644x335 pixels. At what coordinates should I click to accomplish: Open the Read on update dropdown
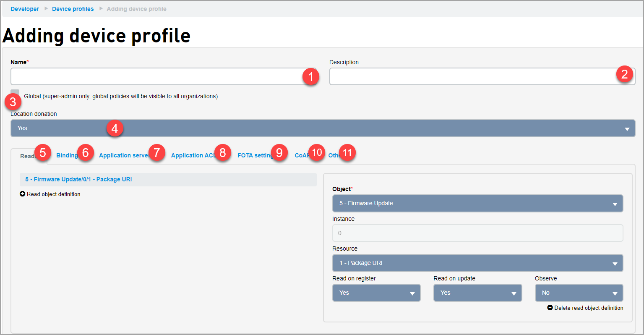tap(477, 293)
